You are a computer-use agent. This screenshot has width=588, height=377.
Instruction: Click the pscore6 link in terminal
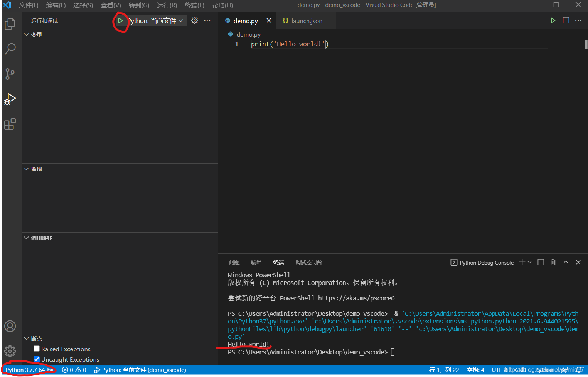[356, 298]
